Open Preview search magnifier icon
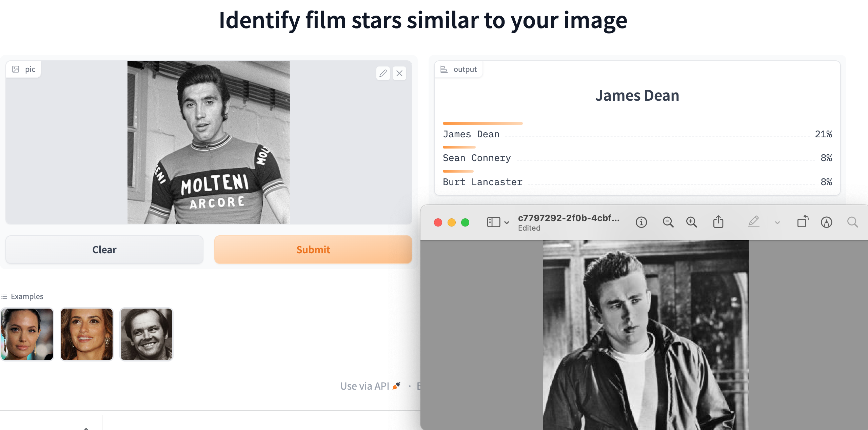 tap(852, 222)
